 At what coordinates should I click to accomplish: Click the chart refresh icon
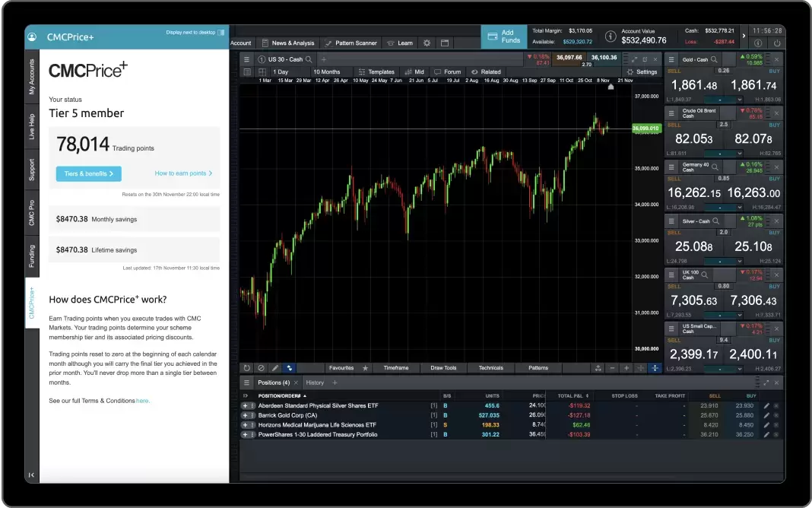pos(247,368)
